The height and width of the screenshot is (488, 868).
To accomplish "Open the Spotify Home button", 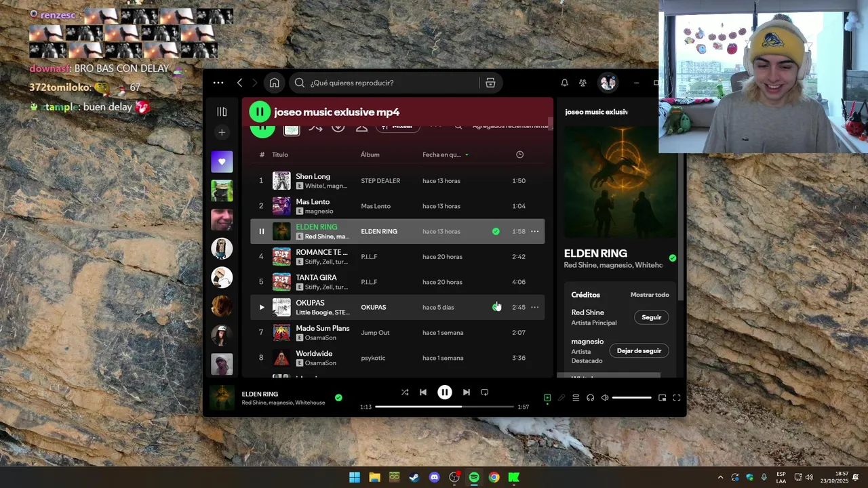I will click(x=274, y=83).
